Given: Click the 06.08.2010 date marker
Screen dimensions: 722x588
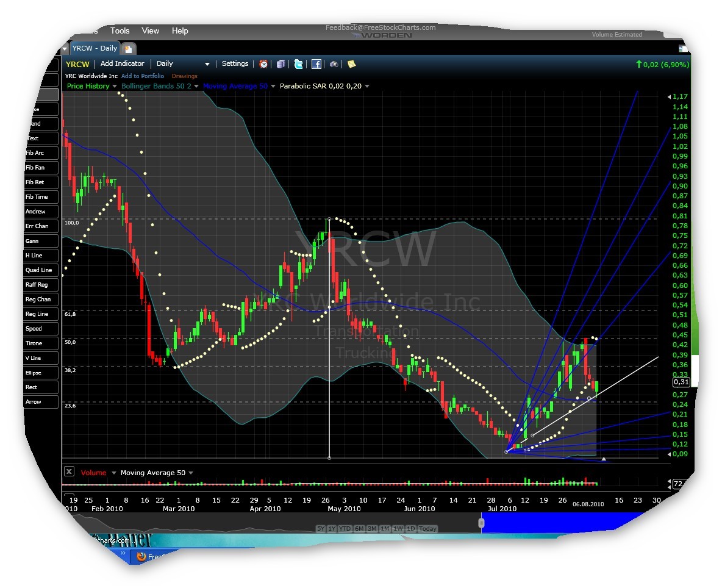Looking at the screenshot, I should [x=588, y=504].
